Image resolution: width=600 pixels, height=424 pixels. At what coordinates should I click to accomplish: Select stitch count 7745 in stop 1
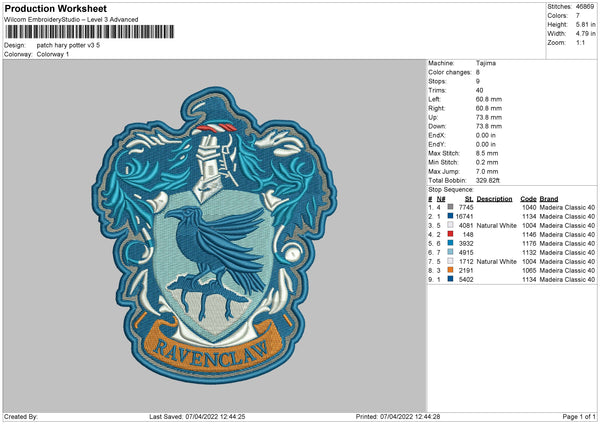pyautogui.click(x=466, y=207)
